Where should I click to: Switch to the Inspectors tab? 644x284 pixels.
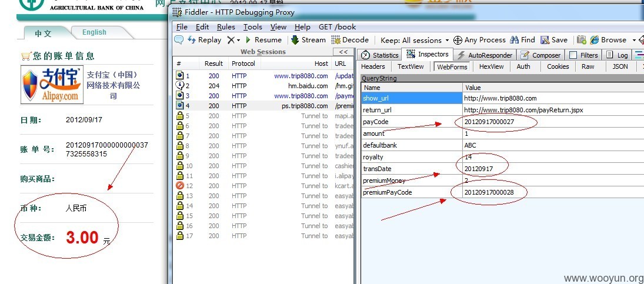428,54
